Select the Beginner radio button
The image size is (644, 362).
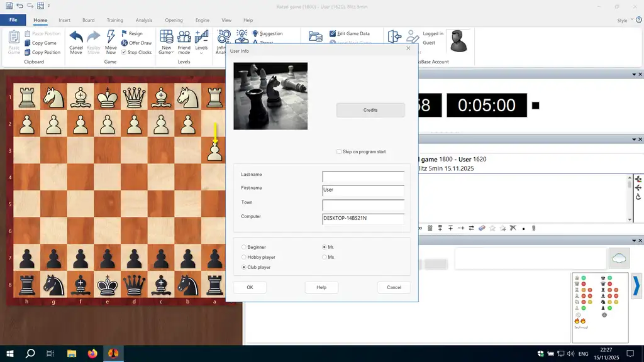tap(244, 247)
